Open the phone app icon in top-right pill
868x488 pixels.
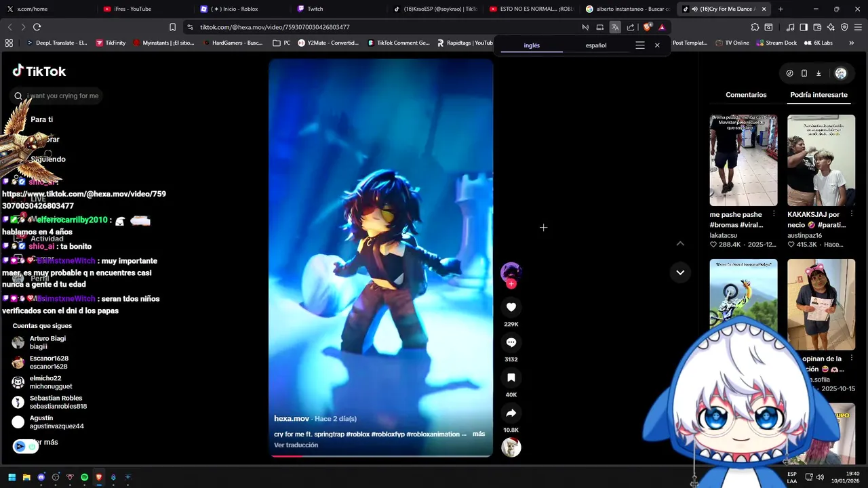point(804,73)
